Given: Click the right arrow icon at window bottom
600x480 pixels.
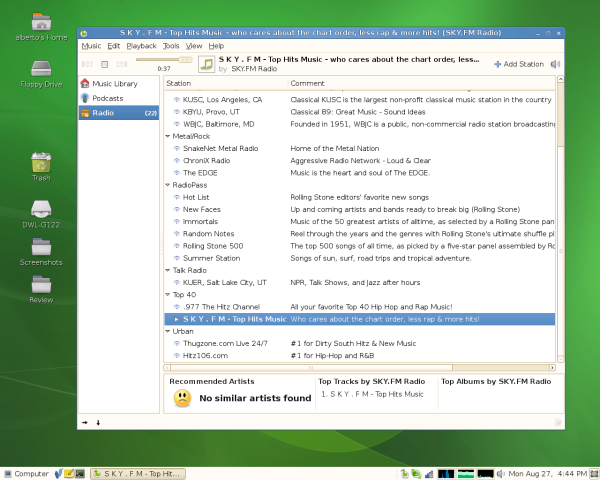Looking at the screenshot, I should [85, 423].
